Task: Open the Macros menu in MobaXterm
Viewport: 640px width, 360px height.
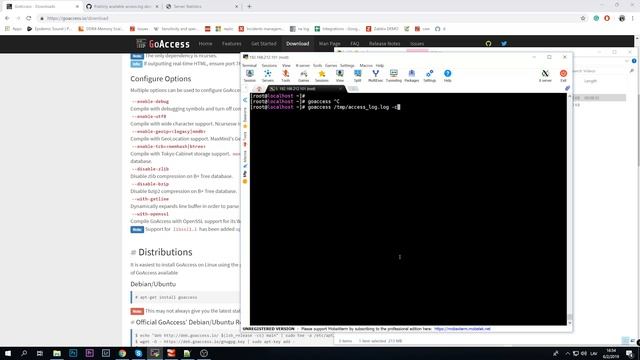Action: pos(366,65)
